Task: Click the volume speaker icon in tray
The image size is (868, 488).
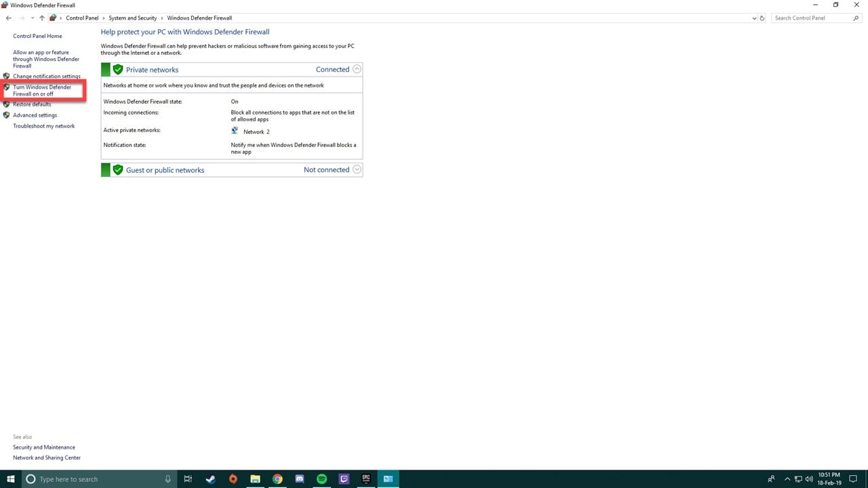Action: (809, 479)
